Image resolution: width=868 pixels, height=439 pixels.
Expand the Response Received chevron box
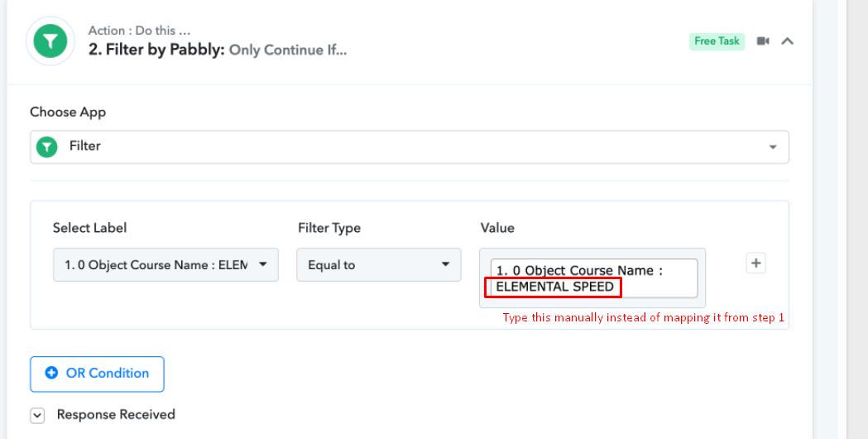(x=37, y=415)
